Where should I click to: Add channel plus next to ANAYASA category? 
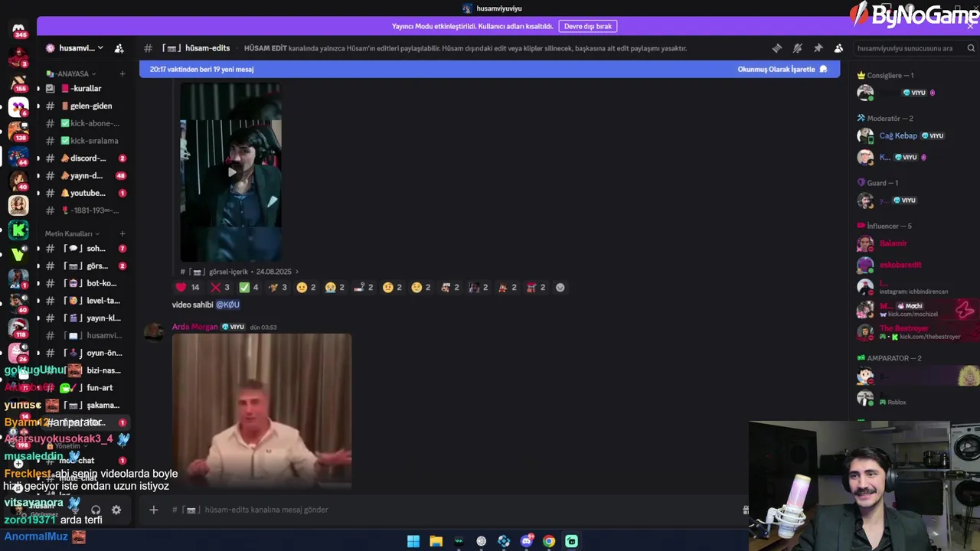(122, 73)
